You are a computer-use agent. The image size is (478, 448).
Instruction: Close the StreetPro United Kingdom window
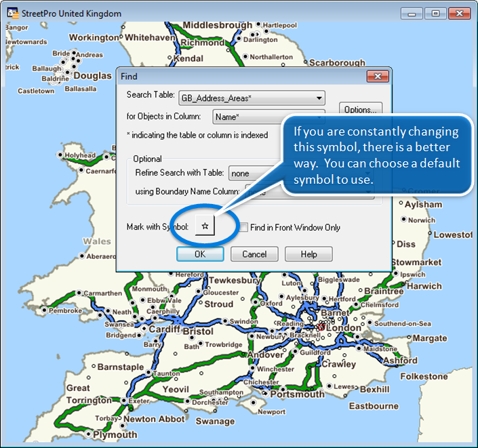460,14
